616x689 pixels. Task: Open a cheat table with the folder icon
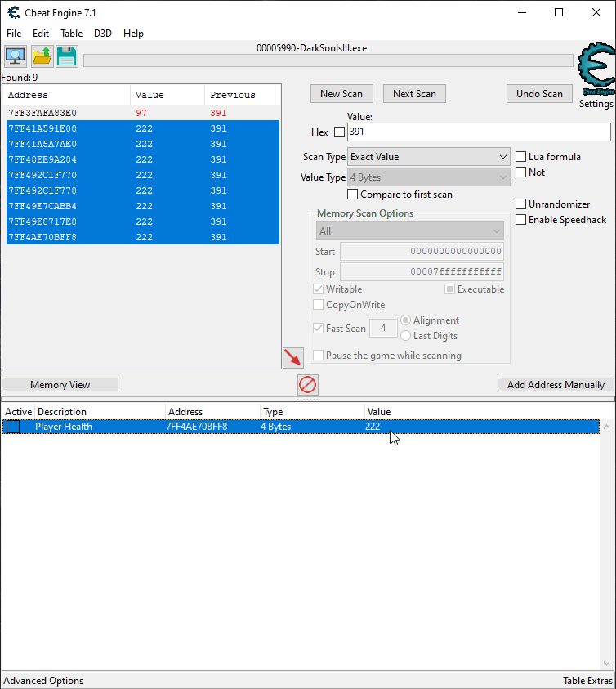point(42,56)
